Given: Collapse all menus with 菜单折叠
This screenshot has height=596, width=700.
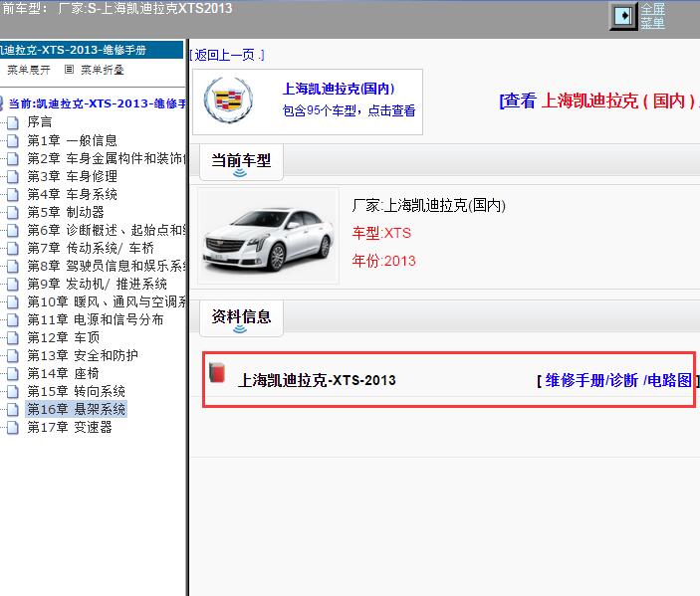Looking at the screenshot, I should [x=103, y=70].
